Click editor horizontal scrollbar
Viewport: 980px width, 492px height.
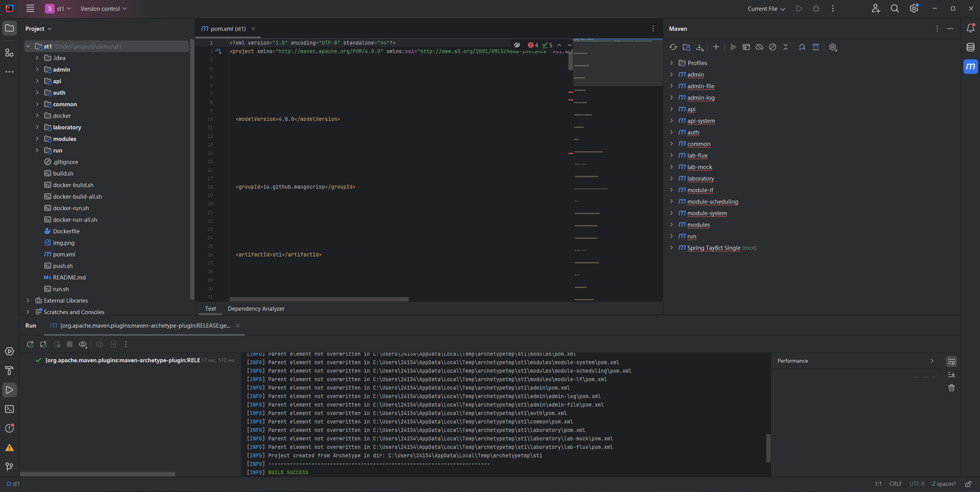[x=319, y=299]
